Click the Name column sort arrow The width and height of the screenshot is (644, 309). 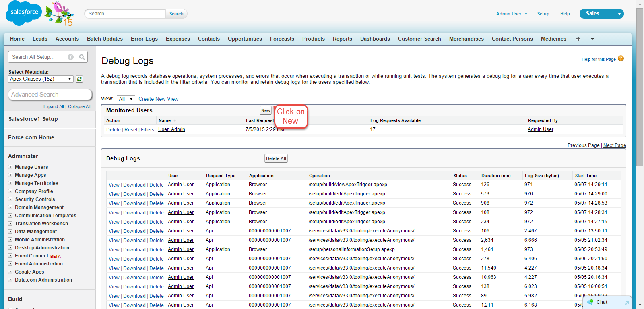[175, 120]
